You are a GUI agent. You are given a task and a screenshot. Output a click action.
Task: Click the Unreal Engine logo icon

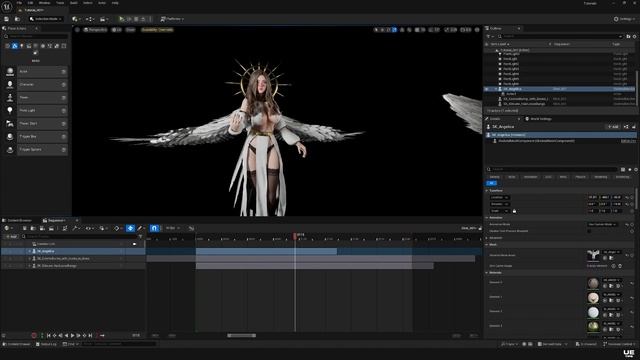(7, 6)
